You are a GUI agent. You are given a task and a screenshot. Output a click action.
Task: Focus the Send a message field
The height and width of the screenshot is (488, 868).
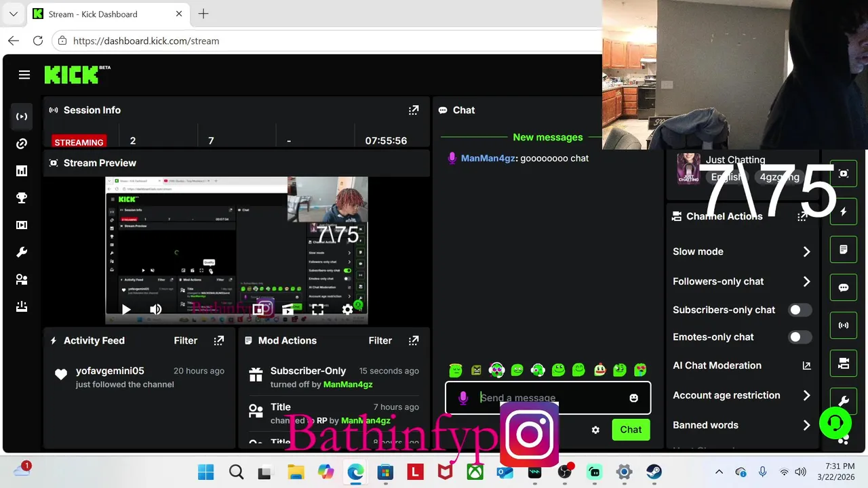coord(548,398)
